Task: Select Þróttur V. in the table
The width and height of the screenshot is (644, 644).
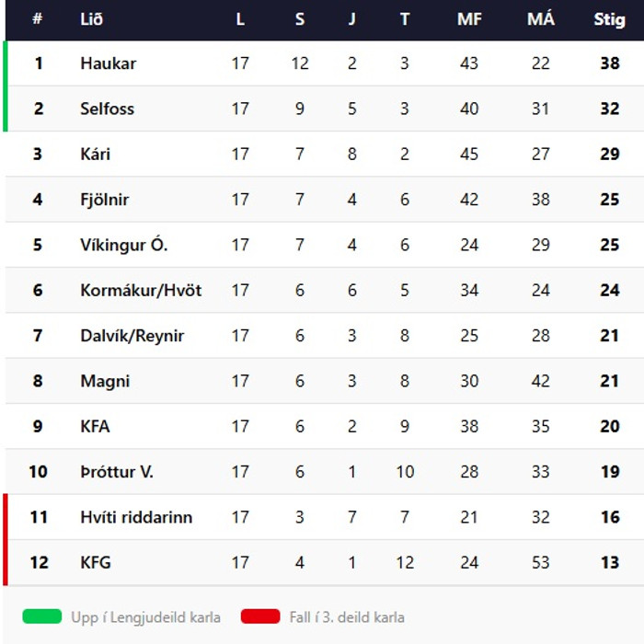Action: point(117,472)
